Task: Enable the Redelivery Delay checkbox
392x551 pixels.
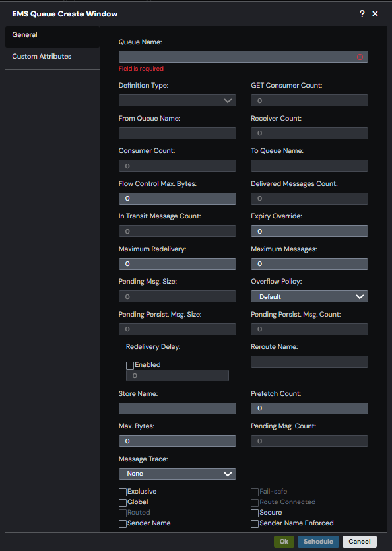Action: click(x=130, y=366)
